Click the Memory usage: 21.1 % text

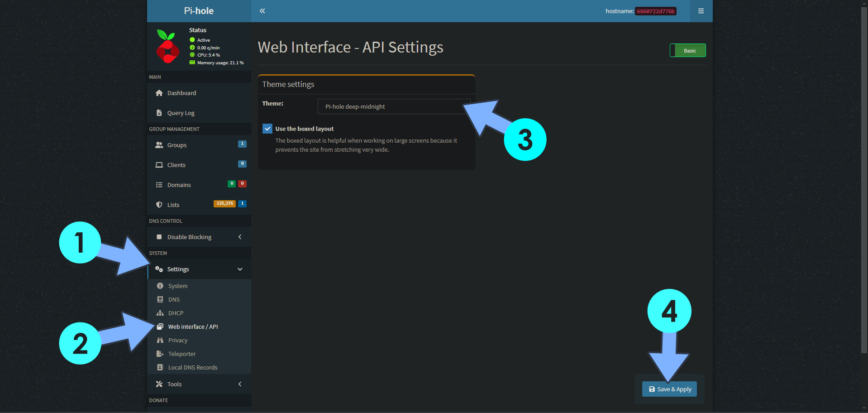[x=220, y=62]
